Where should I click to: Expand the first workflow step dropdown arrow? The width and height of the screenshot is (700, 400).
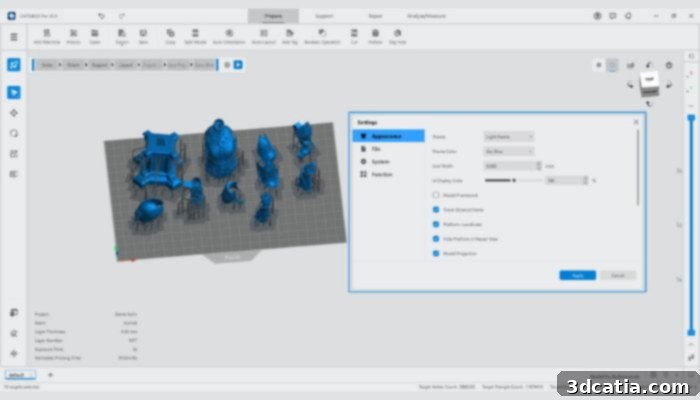click(x=59, y=65)
